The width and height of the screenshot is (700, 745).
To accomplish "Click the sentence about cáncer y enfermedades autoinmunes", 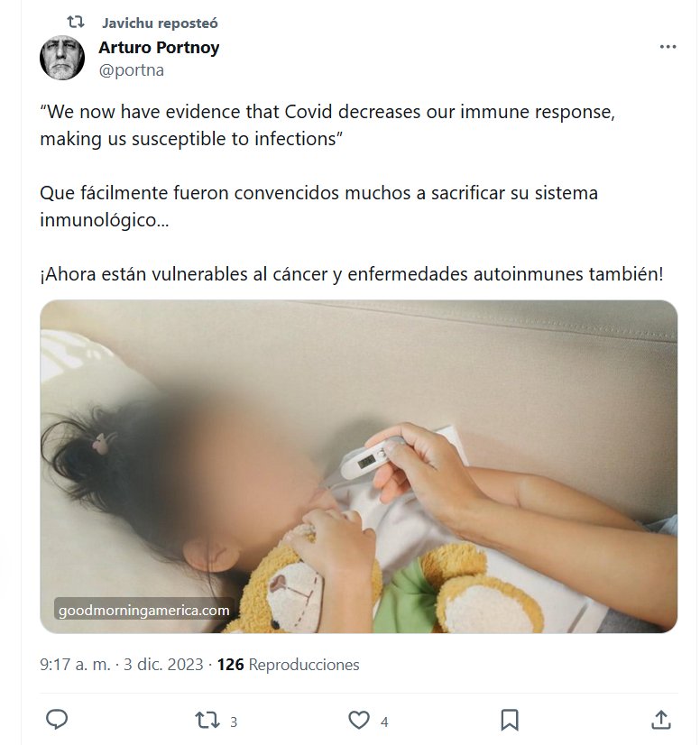I will pos(352,274).
